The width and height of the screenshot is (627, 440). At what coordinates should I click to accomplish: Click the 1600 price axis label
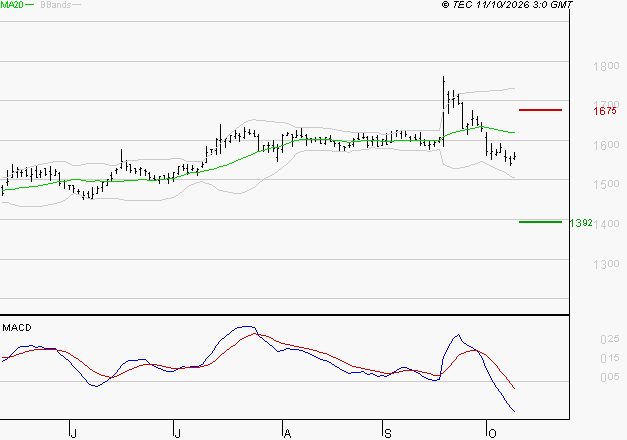(x=606, y=145)
